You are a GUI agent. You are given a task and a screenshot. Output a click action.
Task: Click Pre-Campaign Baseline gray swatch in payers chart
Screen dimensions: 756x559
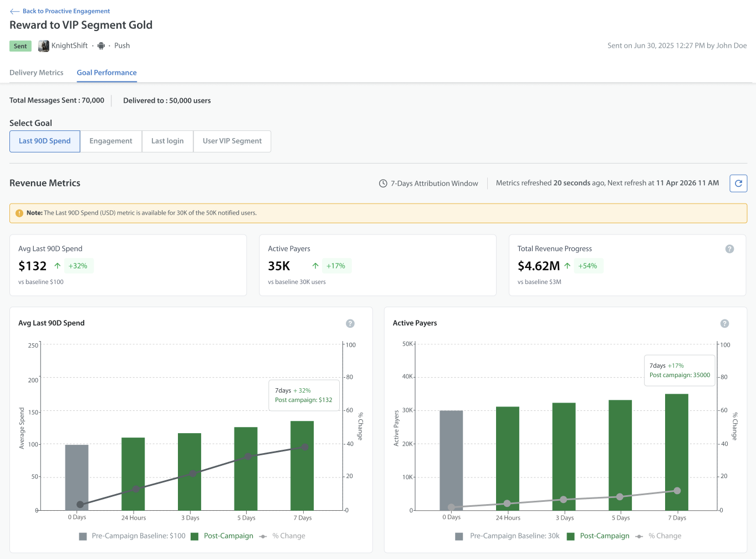pos(459,536)
